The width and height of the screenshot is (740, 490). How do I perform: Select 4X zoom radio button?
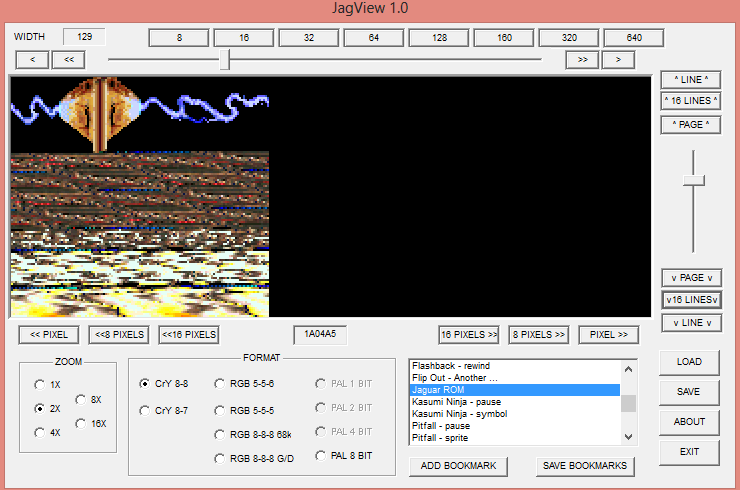pyautogui.click(x=40, y=433)
